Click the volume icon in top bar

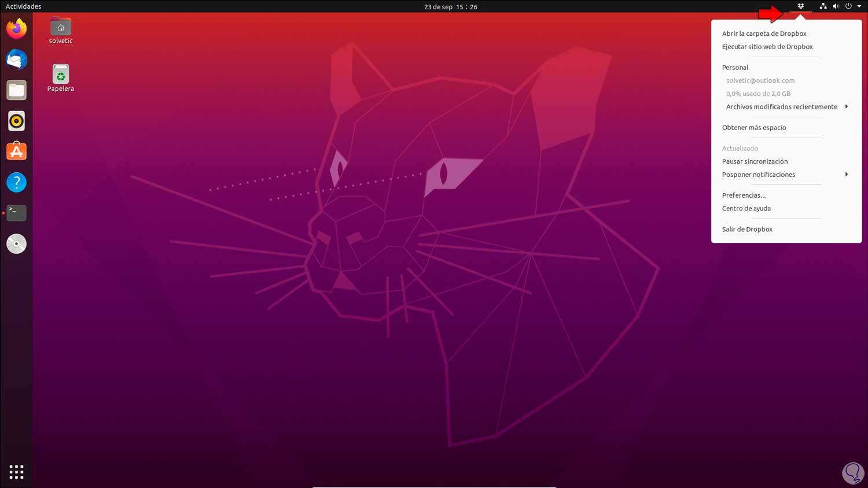836,6
